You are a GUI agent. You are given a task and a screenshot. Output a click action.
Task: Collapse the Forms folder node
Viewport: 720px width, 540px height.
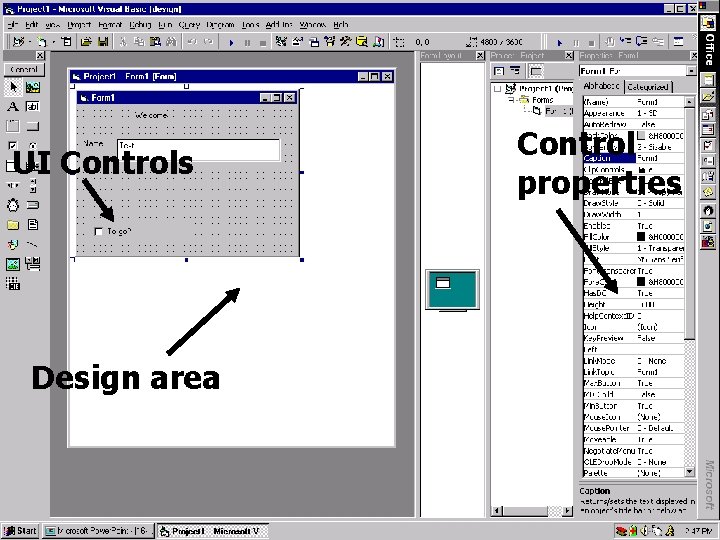point(511,100)
